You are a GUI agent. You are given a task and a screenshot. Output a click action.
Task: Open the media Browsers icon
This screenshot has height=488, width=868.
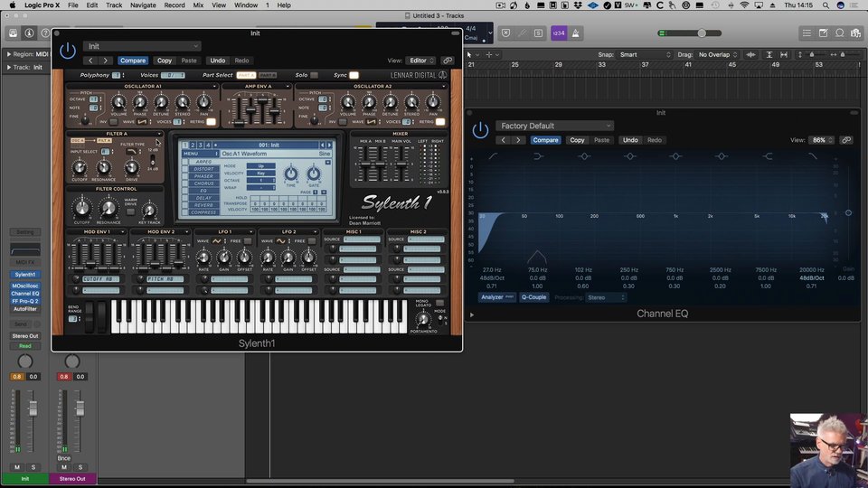(856, 33)
